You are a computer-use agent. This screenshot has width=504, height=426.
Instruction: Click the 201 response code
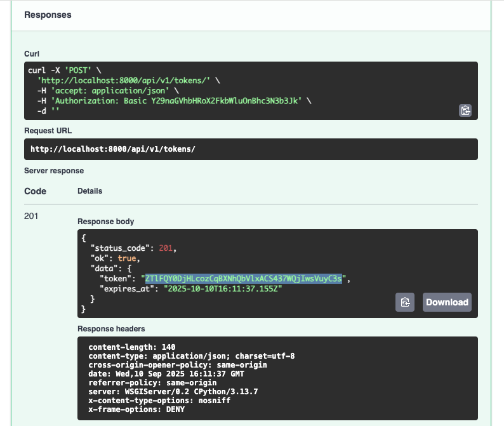31,216
